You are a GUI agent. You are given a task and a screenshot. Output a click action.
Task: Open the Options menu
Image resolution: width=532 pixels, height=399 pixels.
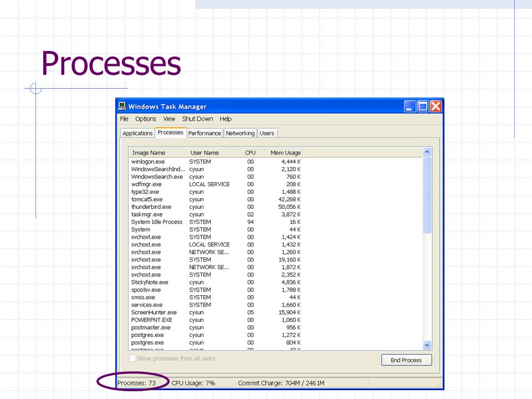pos(146,119)
